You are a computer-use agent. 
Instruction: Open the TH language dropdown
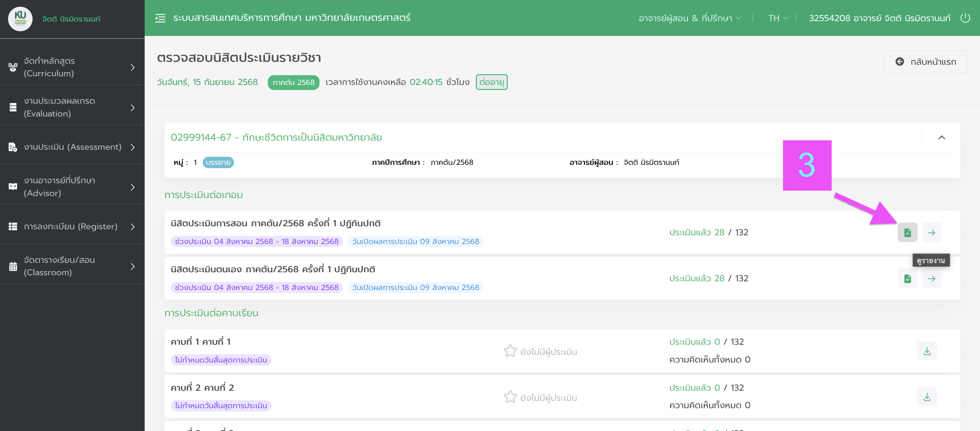tap(778, 18)
